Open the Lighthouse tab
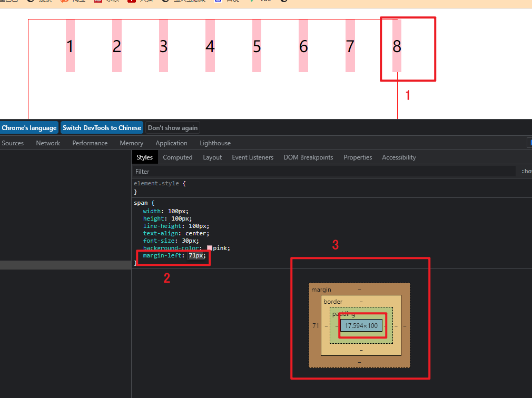The height and width of the screenshot is (398, 532). 215,143
